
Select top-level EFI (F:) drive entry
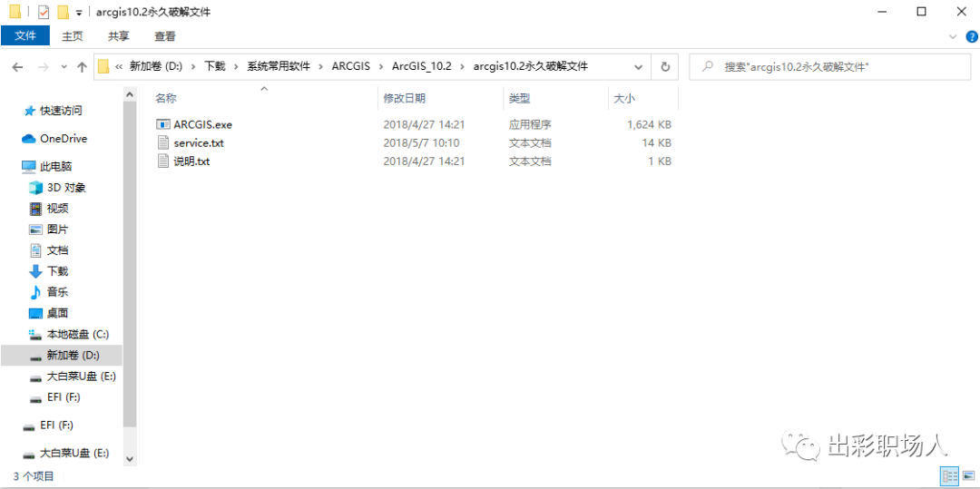(56, 425)
